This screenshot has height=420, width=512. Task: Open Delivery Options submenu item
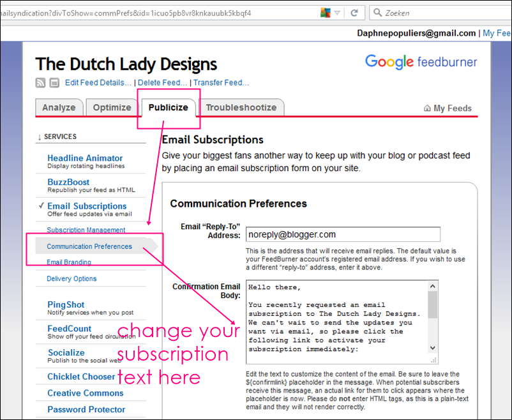point(72,278)
